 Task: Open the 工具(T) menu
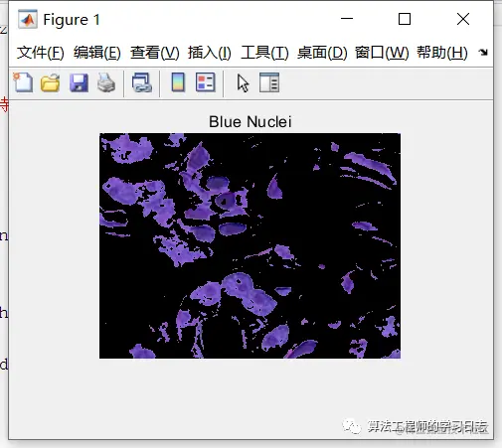tap(264, 53)
